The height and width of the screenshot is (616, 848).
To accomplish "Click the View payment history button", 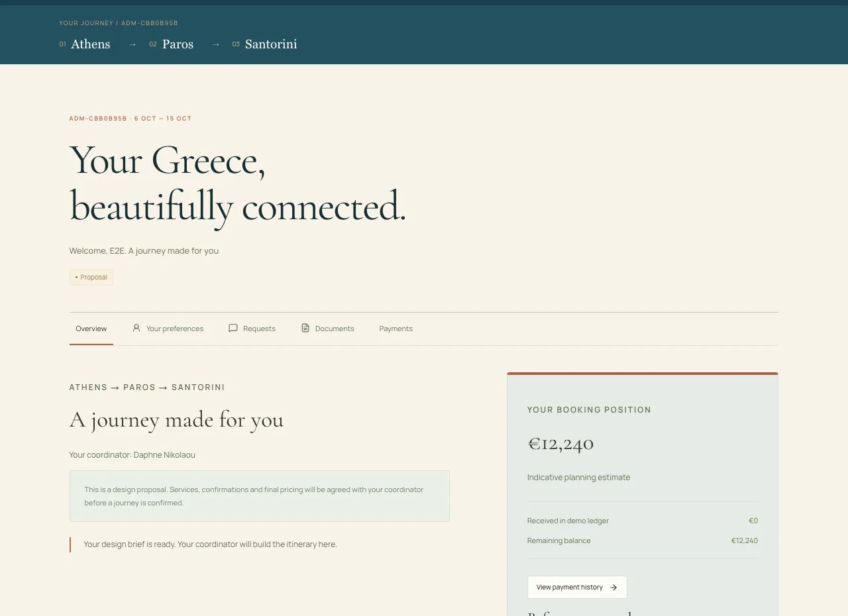I will [x=577, y=588].
